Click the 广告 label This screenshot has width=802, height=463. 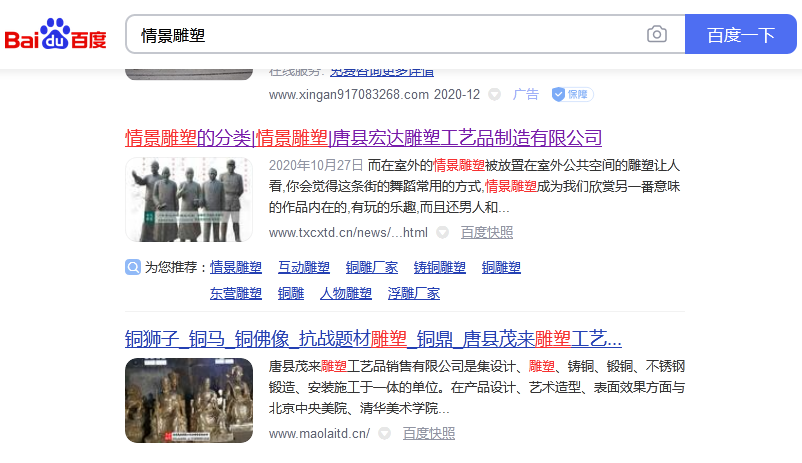click(x=526, y=94)
